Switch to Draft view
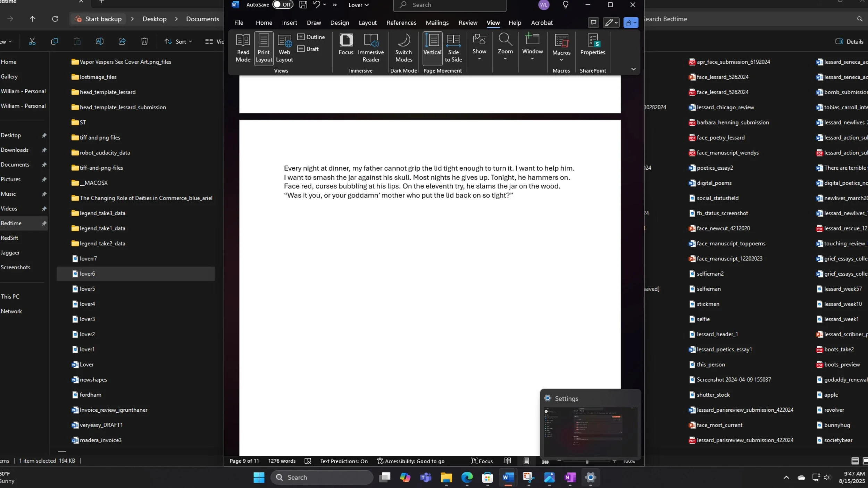Image resolution: width=868 pixels, height=488 pixels. [x=308, y=49]
